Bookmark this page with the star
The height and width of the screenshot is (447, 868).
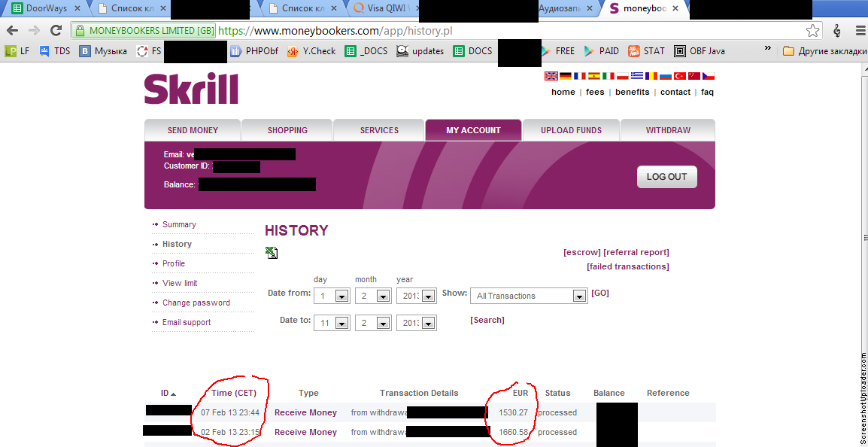[812, 31]
